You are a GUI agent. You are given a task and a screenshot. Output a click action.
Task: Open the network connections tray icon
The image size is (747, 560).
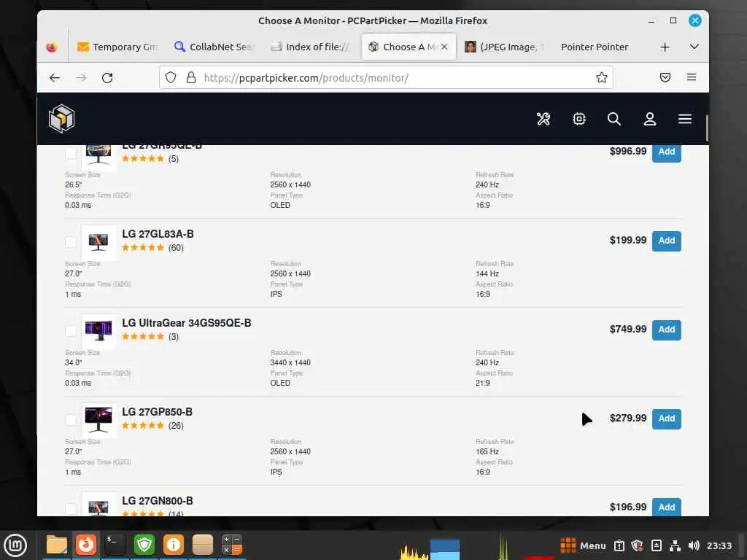(675, 545)
